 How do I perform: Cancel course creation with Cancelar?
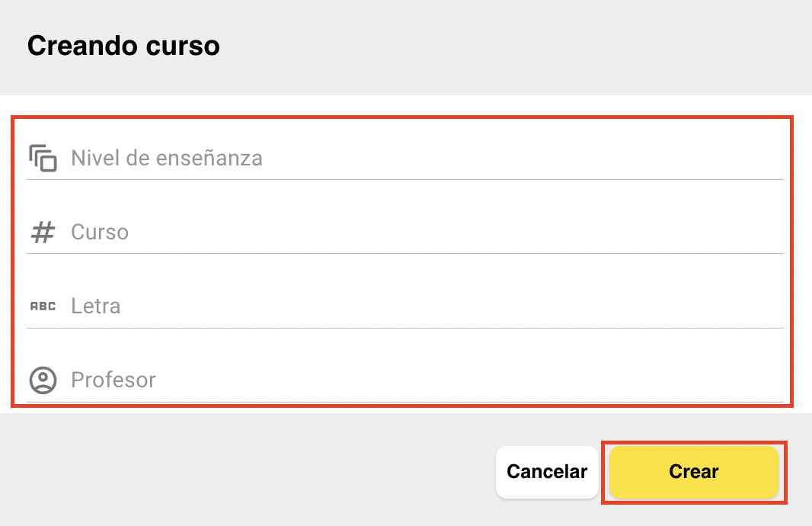click(x=547, y=472)
